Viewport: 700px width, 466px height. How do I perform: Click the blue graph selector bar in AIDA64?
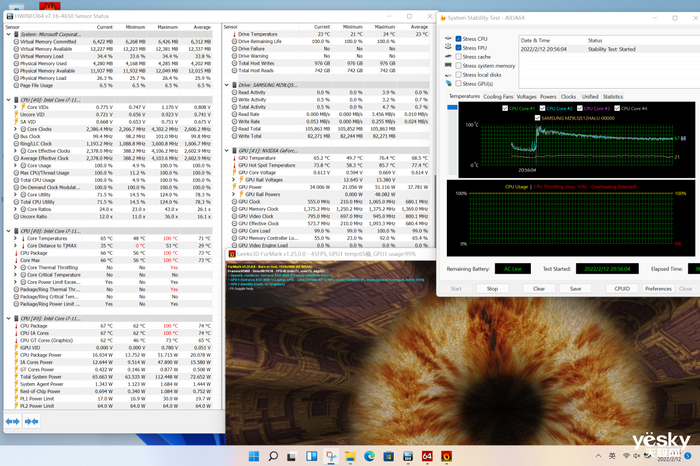(452, 107)
